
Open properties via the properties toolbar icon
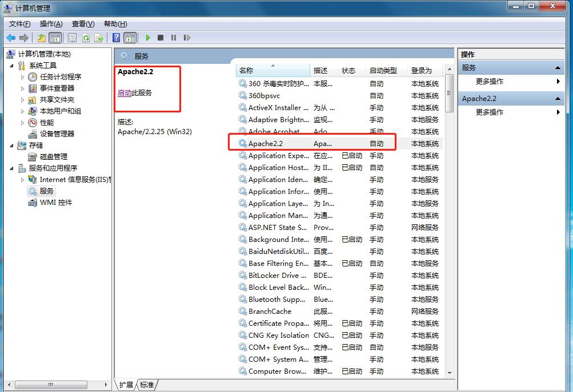(x=71, y=38)
